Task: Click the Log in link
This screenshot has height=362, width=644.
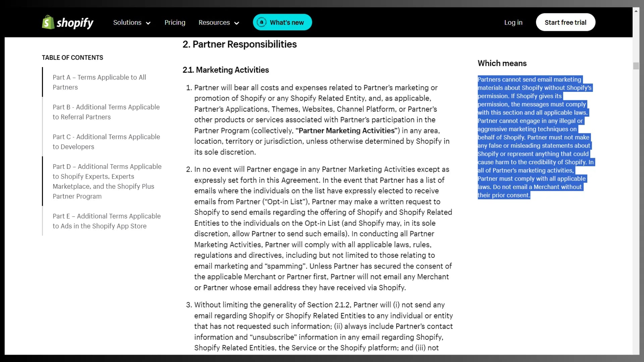Action: pyautogui.click(x=513, y=22)
